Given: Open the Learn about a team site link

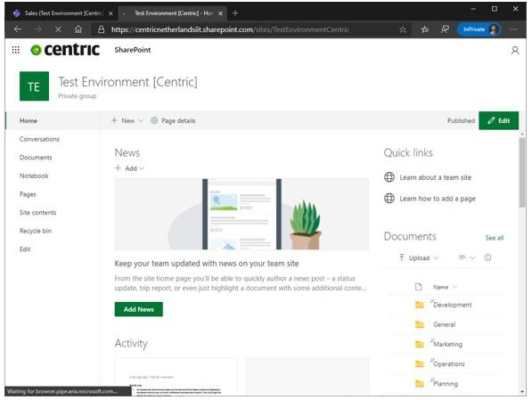Looking at the screenshot, I should 435,177.
